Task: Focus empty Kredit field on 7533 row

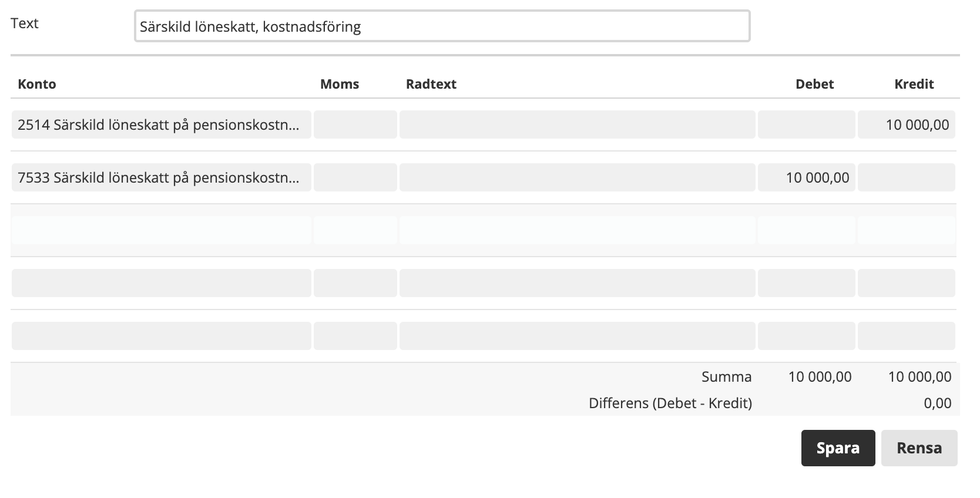Action: point(907,177)
